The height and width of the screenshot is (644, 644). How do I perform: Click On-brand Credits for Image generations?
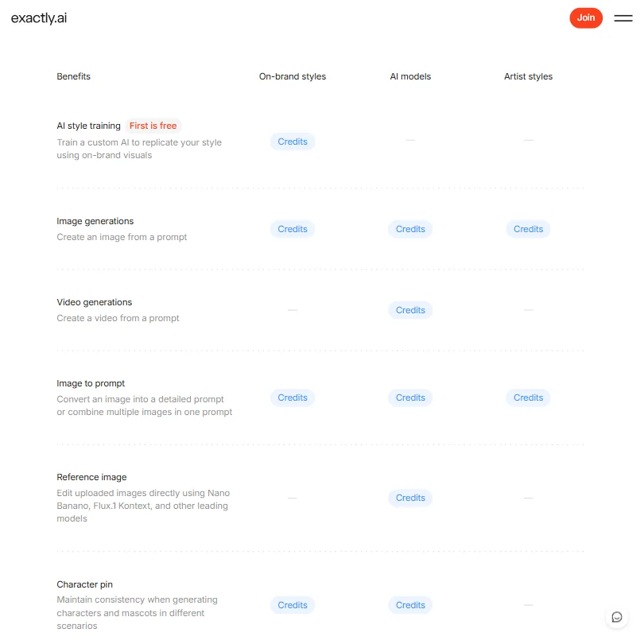point(293,229)
